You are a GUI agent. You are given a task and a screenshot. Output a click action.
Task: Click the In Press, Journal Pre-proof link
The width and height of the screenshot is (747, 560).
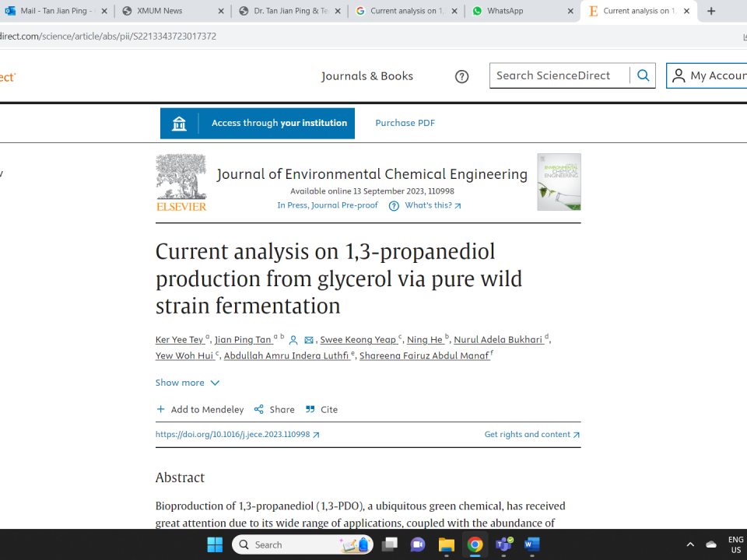click(328, 205)
